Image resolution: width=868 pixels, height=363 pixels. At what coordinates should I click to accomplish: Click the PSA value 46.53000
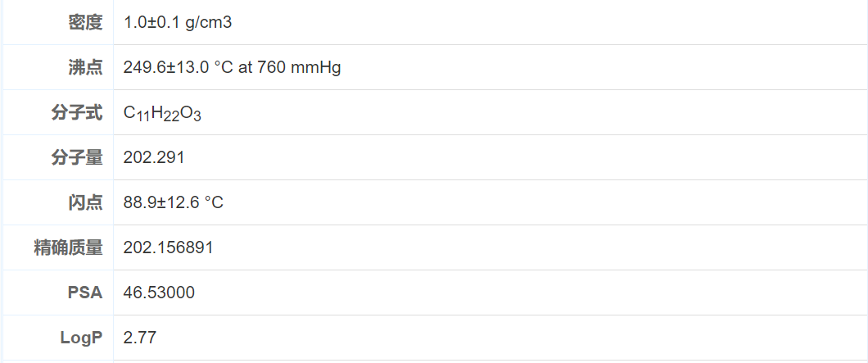click(159, 293)
